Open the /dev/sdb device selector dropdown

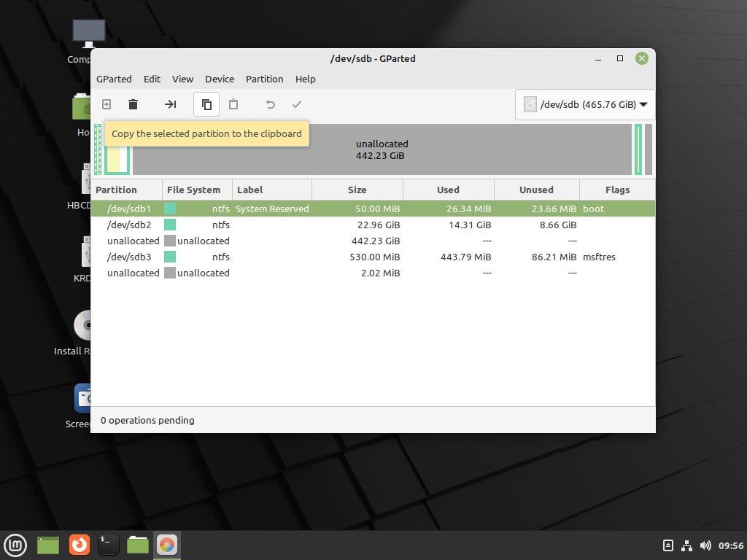point(585,104)
